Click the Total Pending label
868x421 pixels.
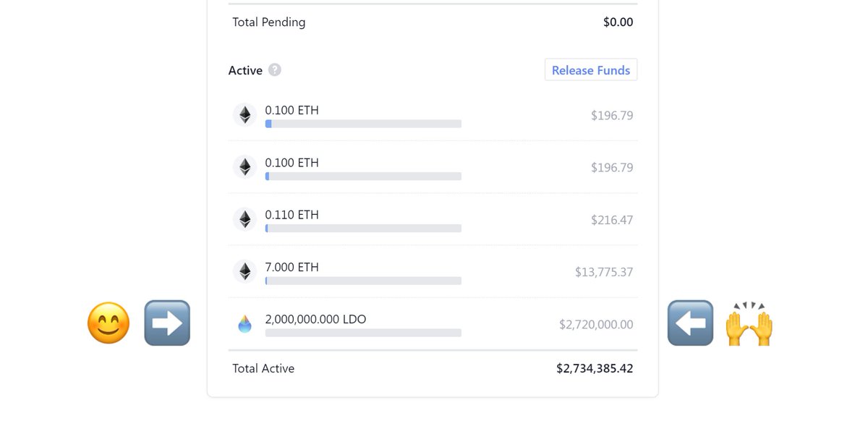(x=269, y=22)
